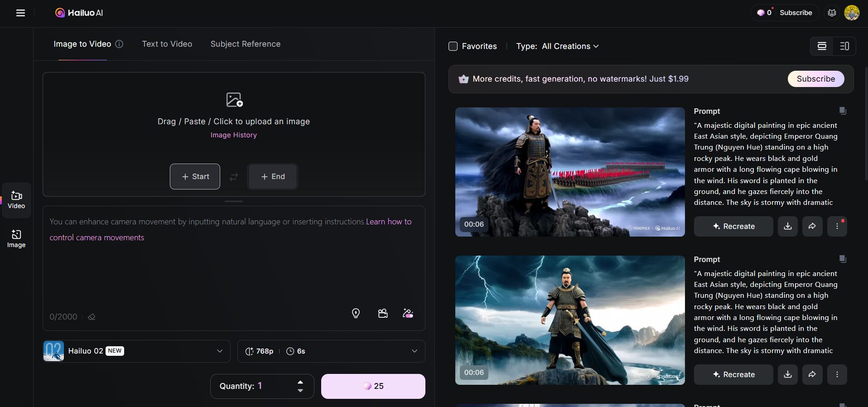The height and width of the screenshot is (407, 868).
Task: Swap start and end frames
Action: point(234,177)
